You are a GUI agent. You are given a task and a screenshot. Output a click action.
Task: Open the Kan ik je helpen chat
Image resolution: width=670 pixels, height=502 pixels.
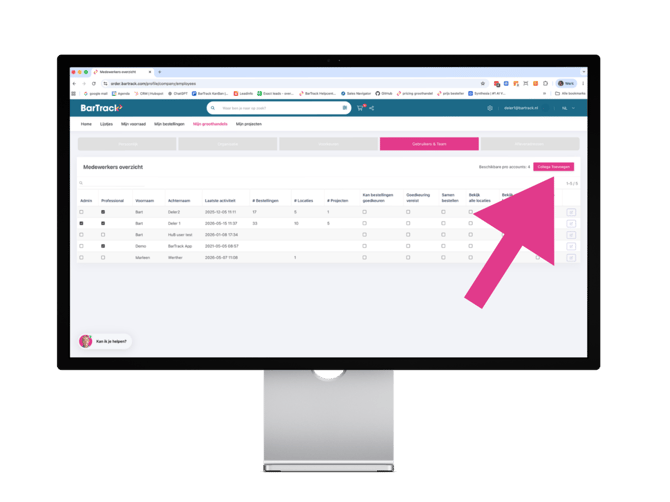click(x=105, y=341)
